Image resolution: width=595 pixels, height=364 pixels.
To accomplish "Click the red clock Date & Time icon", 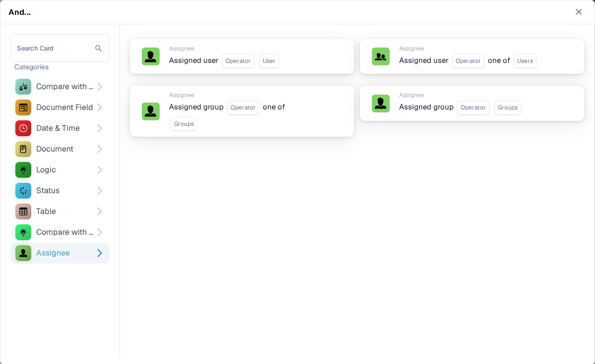I will [x=23, y=128].
